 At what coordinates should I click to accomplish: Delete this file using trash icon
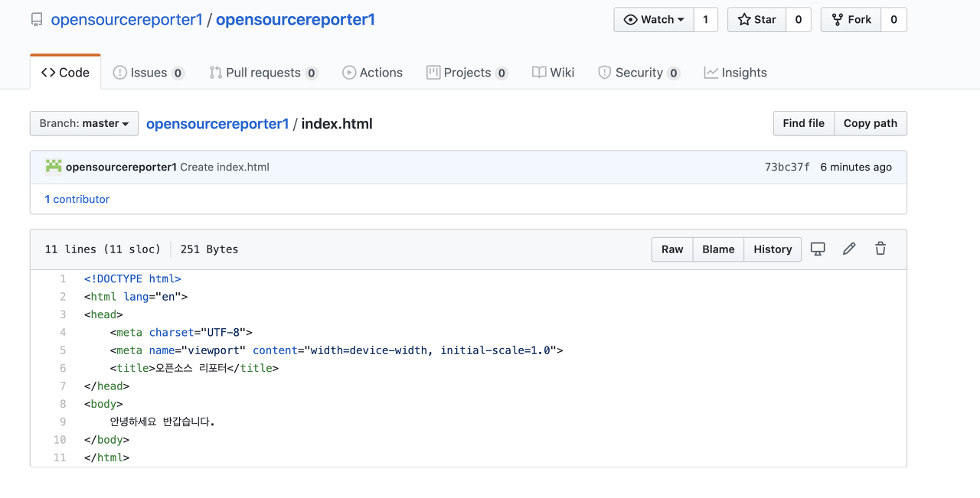pos(880,249)
